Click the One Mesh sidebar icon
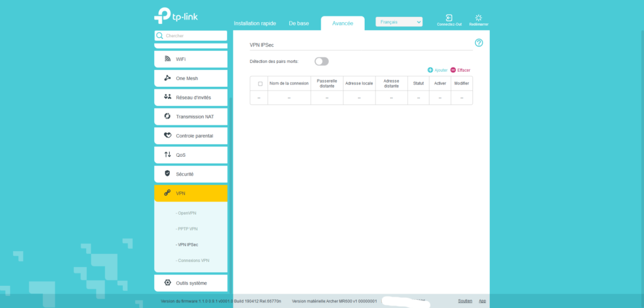Screen dimensions: 644x308 (167, 78)
